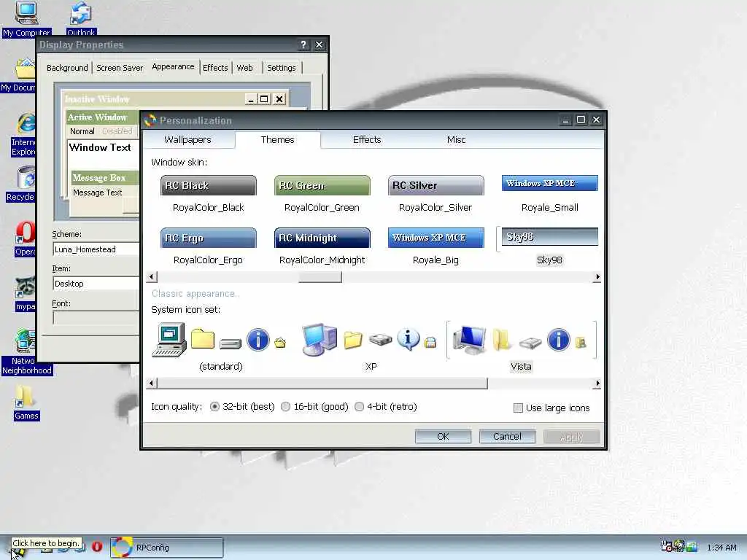Click the Vista set folder icon
Viewport: 747px width, 560px height.
(x=502, y=340)
